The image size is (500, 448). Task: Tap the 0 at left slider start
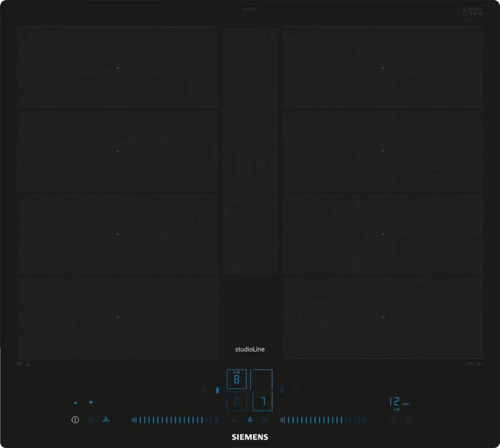[x=133, y=420]
